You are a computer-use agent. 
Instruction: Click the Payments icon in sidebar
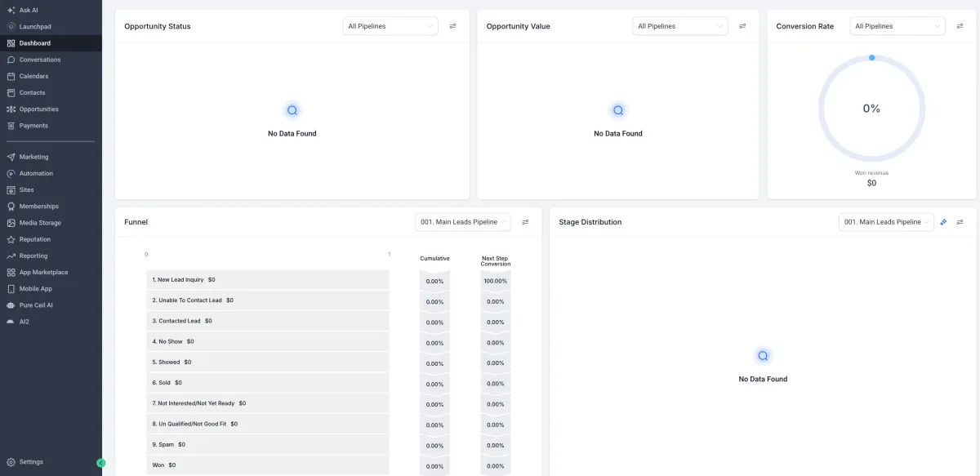tap(11, 126)
